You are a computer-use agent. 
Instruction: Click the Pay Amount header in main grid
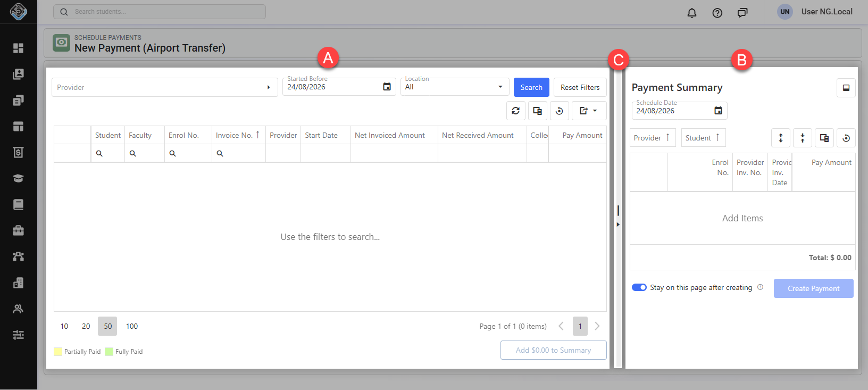pos(578,135)
